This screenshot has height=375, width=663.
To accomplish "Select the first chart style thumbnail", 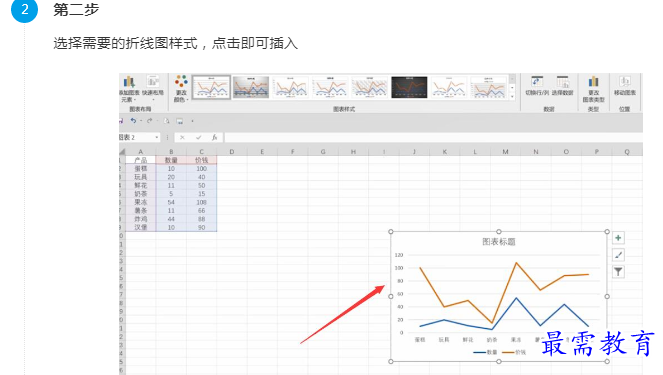I will coord(211,87).
